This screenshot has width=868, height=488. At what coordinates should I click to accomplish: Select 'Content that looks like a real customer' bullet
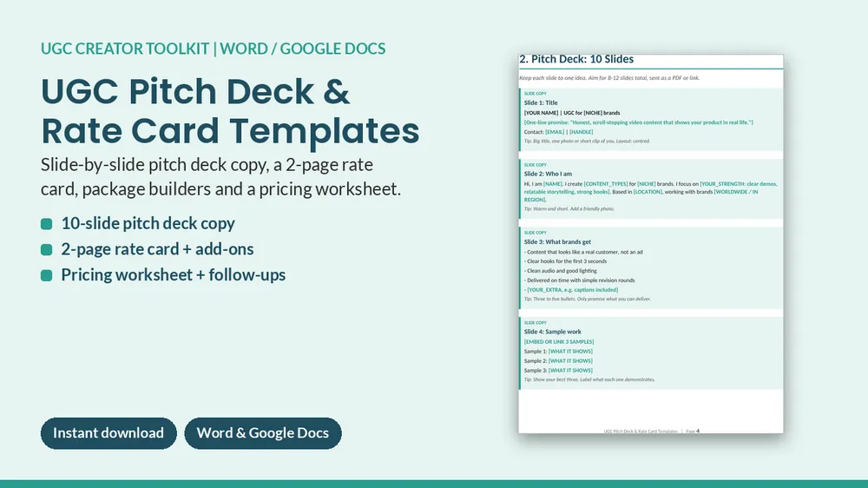(x=583, y=252)
